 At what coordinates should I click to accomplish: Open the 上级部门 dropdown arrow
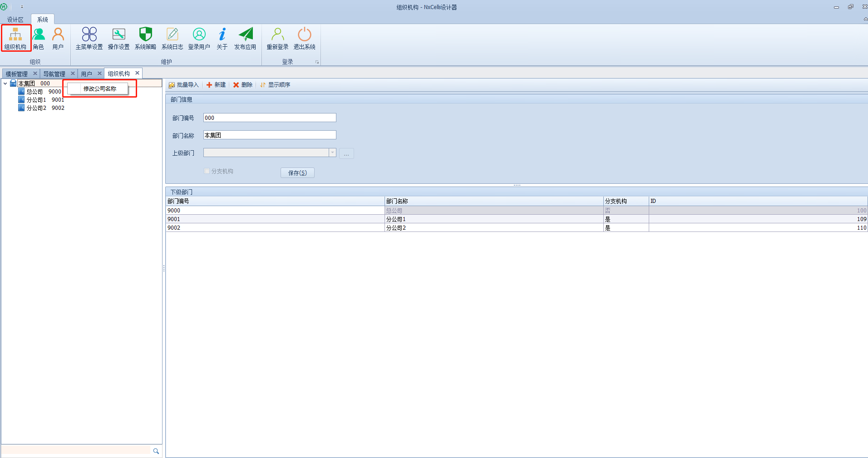click(332, 153)
